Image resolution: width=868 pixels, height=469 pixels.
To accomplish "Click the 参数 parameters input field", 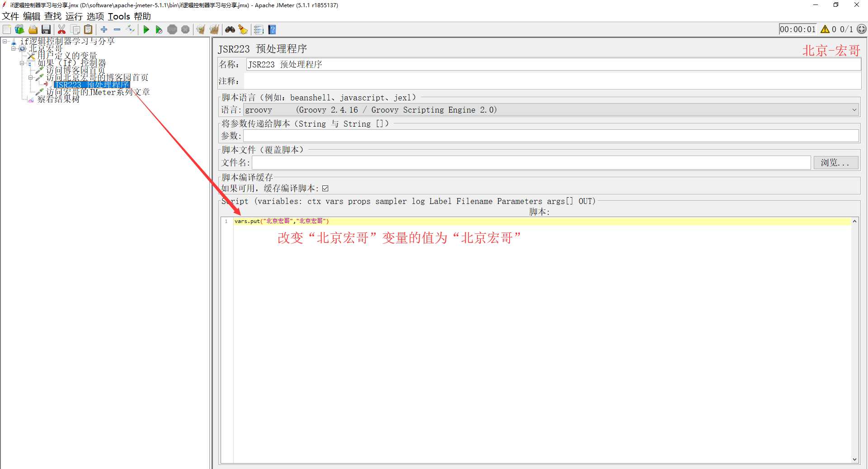I will [551, 136].
